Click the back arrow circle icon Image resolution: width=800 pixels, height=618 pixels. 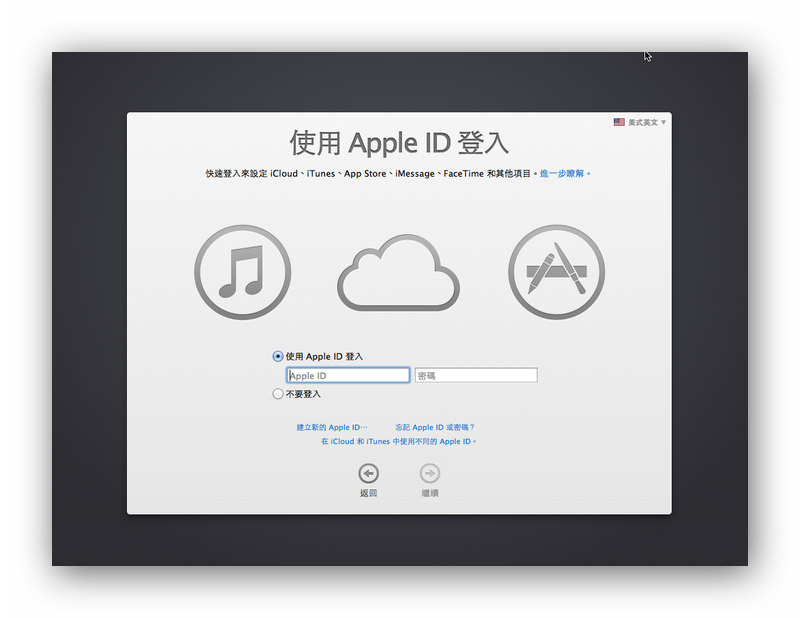368,474
